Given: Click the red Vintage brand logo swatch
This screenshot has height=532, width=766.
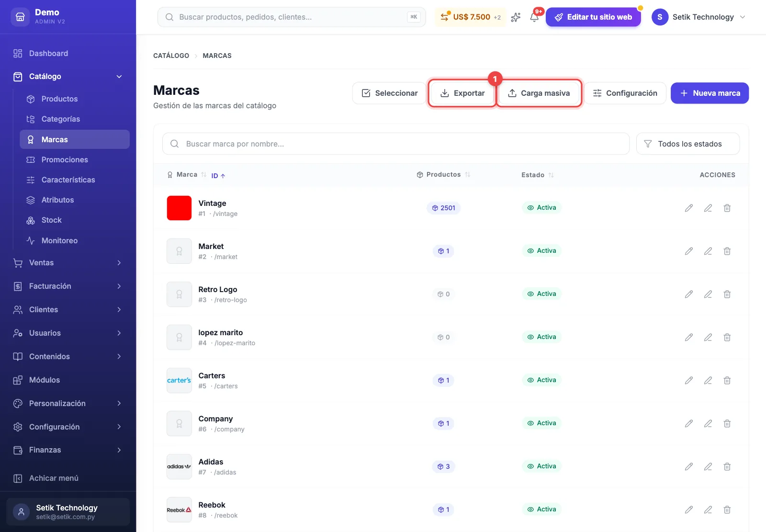Looking at the screenshot, I should 179,208.
